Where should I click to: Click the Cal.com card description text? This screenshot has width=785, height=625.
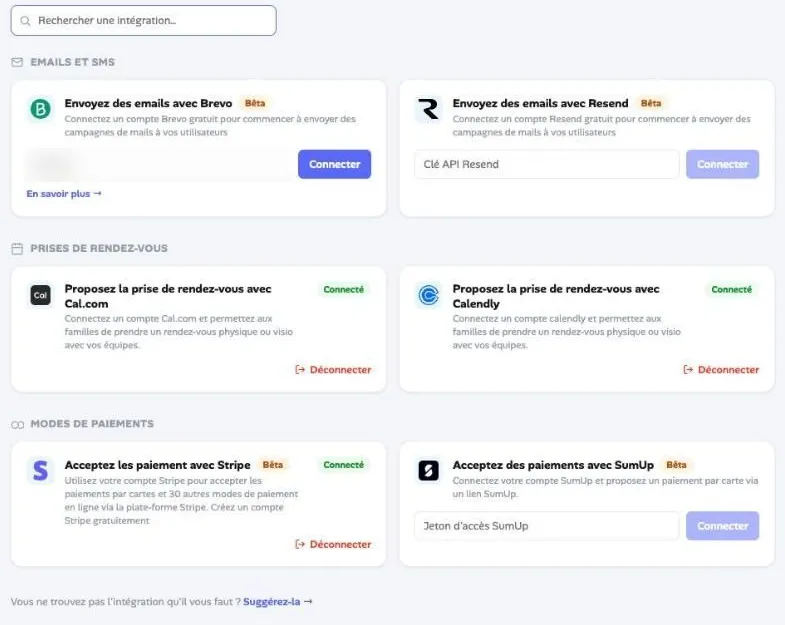[179, 332]
